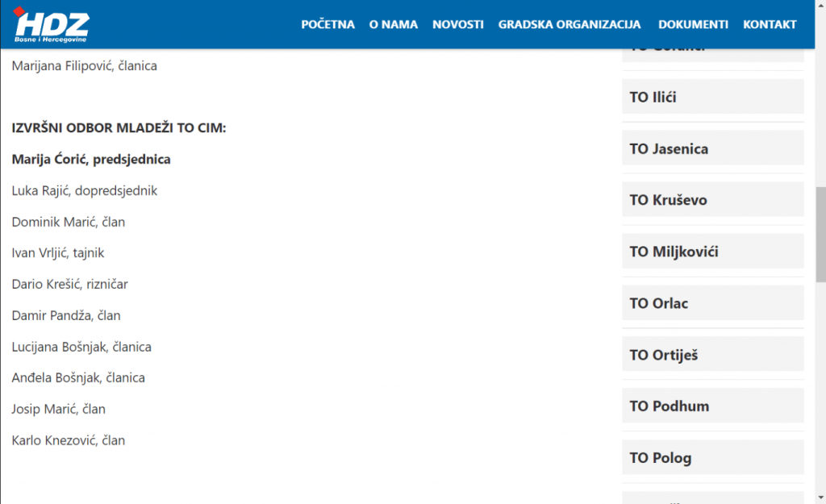Click the IZVRŠNI ODBOR MLADEŽI TO CIM heading
Image resolution: width=826 pixels, height=504 pixels.
point(119,128)
